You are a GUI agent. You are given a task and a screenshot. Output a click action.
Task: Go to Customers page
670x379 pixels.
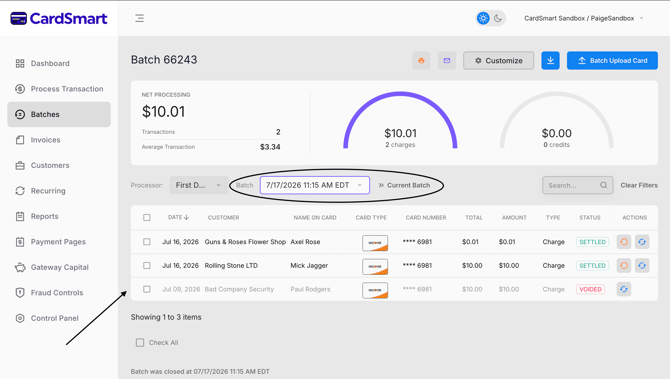[59, 165]
